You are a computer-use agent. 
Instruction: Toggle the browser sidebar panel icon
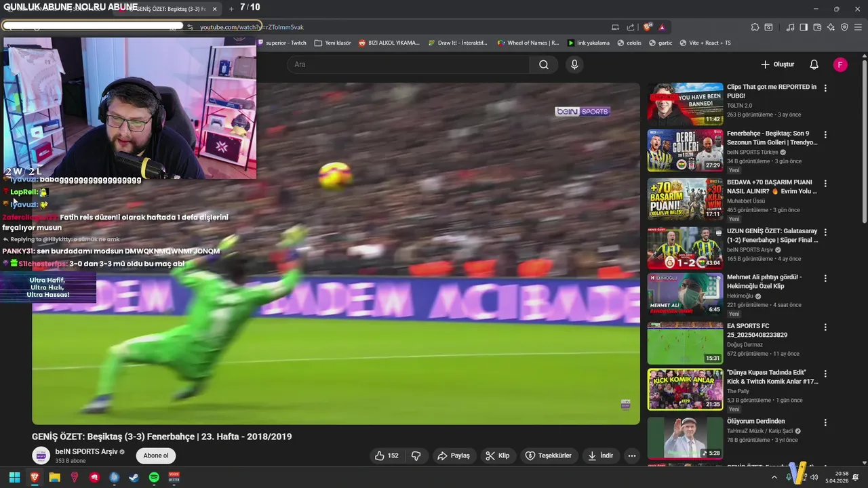(804, 27)
